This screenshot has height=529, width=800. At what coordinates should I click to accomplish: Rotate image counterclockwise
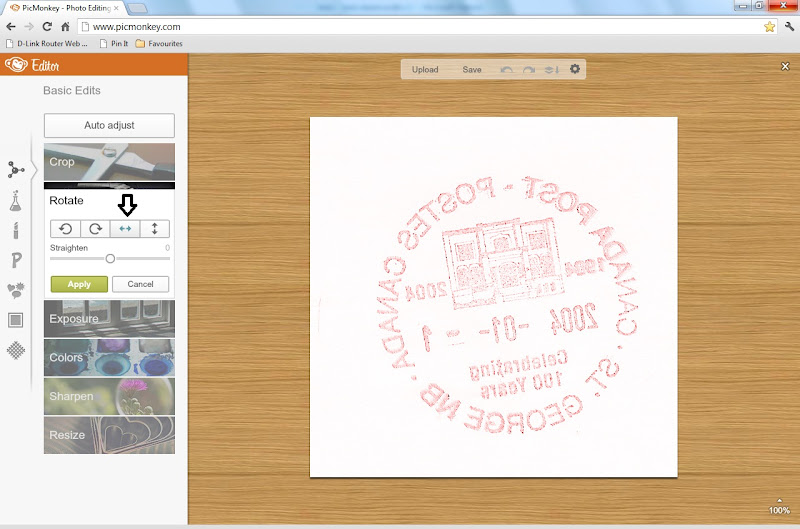click(x=65, y=229)
